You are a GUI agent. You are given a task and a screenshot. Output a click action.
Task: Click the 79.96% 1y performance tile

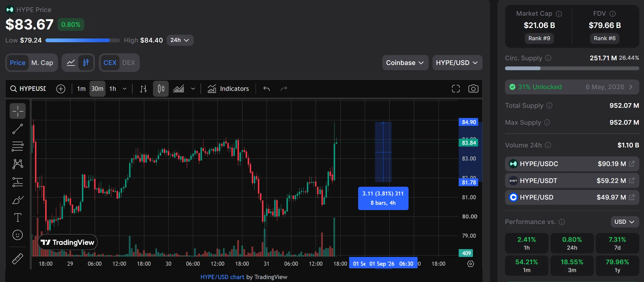point(617,266)
